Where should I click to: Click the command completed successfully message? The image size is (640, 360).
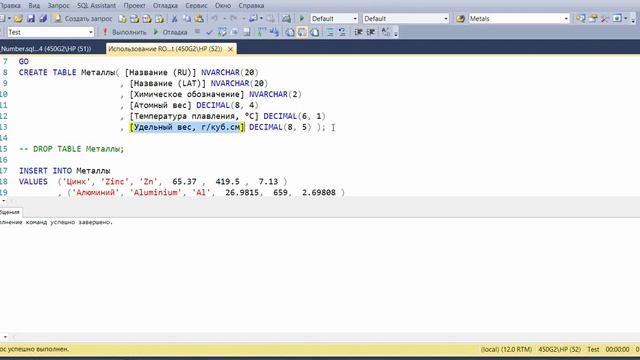(x=56, y=222)
